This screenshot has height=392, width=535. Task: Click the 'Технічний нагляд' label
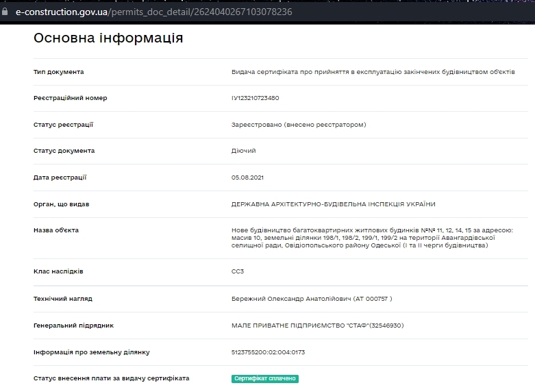pyautogui.click(x=63, y=299)
